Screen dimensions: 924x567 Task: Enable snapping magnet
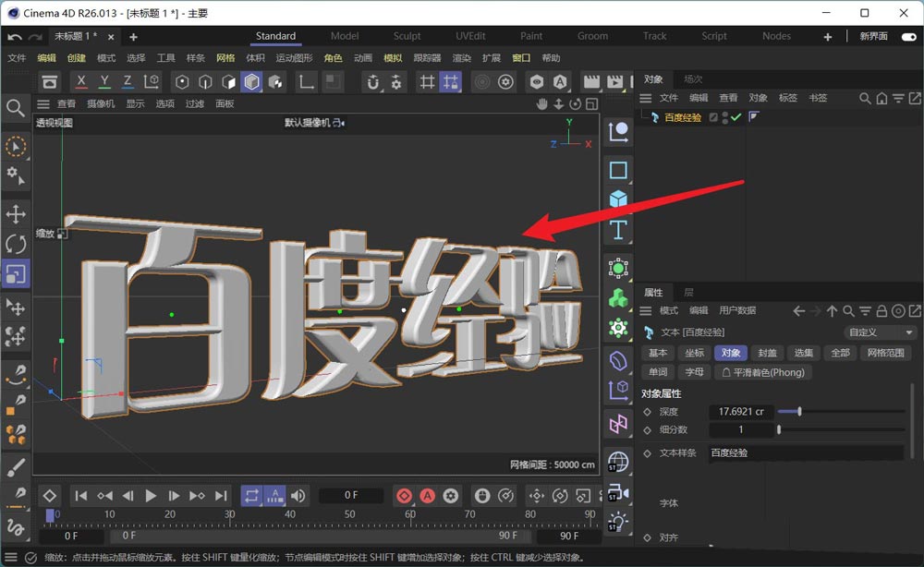(372, 82)
